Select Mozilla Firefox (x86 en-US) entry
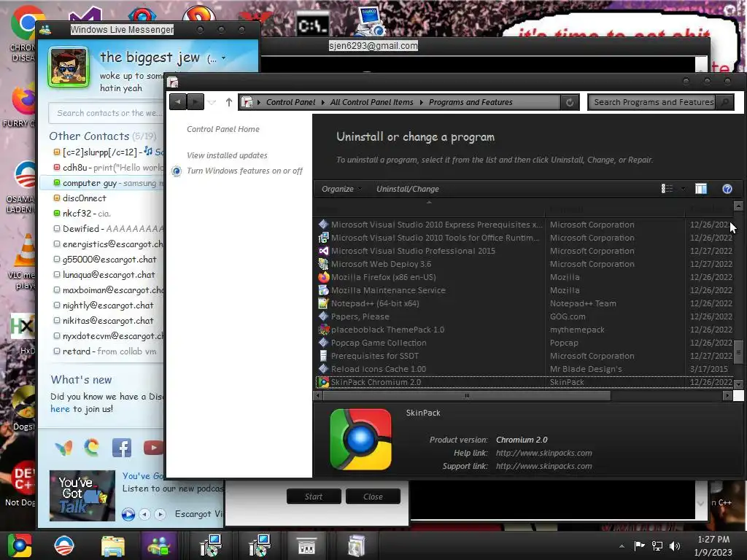Image resolution: width=747 pixels, height=560 pixels. 524,277
